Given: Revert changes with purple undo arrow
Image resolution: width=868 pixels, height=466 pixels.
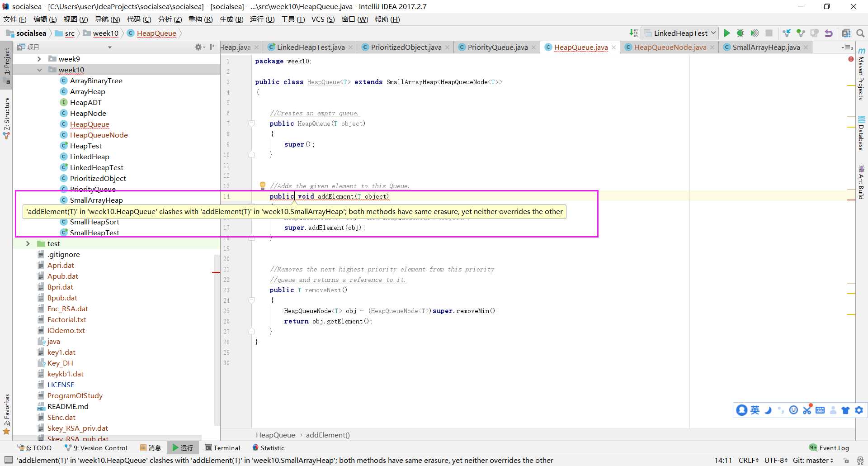Looking at the screenshot, I should click(x=828, y=33).
